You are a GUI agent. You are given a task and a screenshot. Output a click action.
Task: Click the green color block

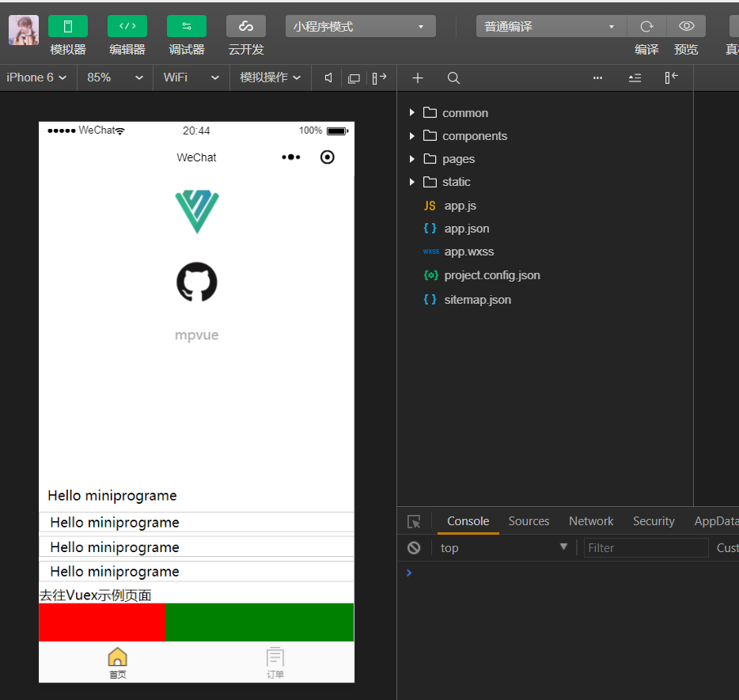pyautogui.click(x=260, y=622)
